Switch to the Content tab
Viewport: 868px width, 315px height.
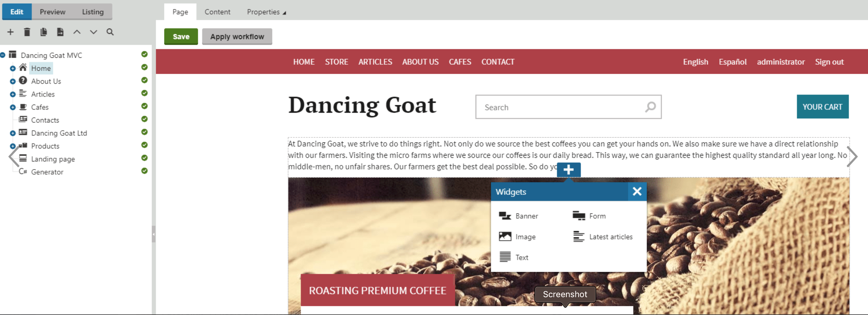[x=217, y=12]
